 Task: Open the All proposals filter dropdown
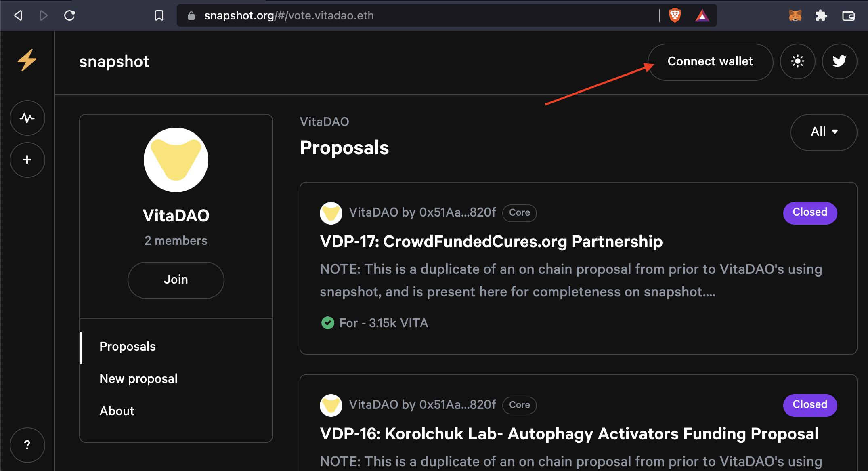tap(824, 132)
